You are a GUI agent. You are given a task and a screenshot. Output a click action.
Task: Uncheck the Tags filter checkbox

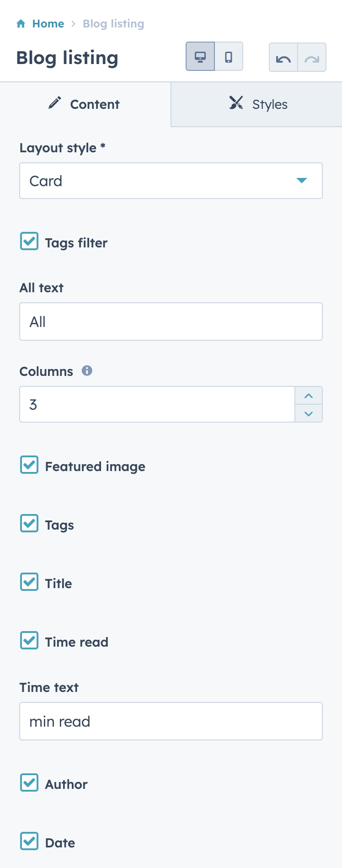pos(29,241)
